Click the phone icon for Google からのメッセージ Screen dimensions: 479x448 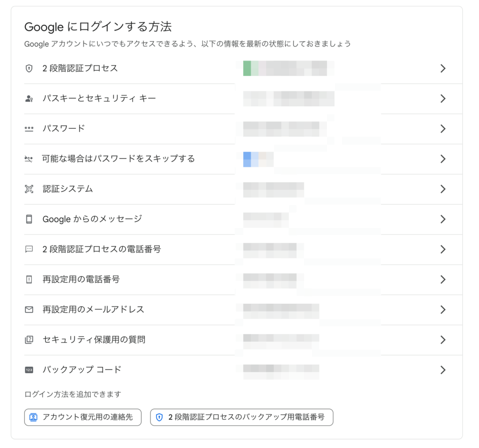29,219
